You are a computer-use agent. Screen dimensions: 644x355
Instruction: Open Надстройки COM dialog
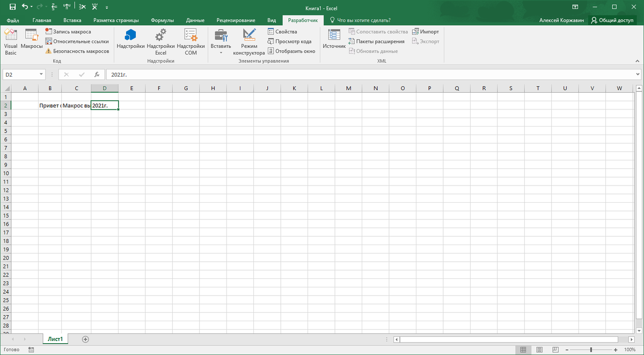coord(191,42)
